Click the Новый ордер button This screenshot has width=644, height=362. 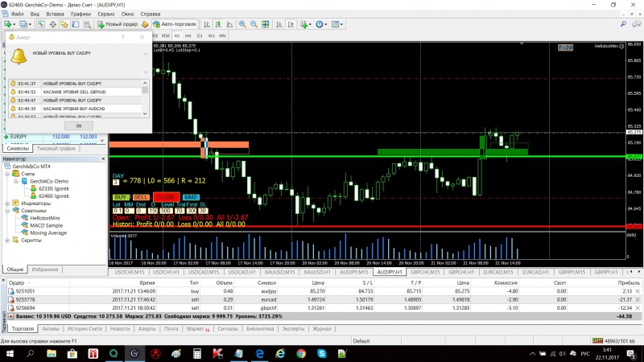click(x=118, y=24)
